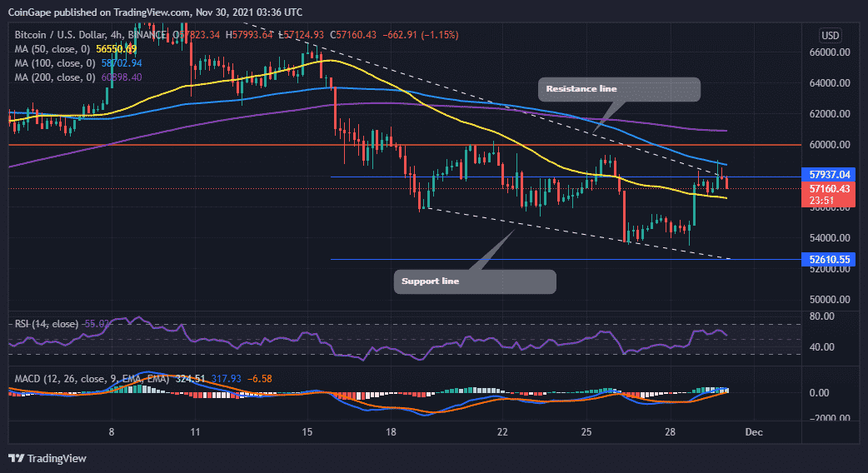Viewport: 868px width, 473px height.
Task: Click the RSI 40.00 axis value
Action: 821,347
